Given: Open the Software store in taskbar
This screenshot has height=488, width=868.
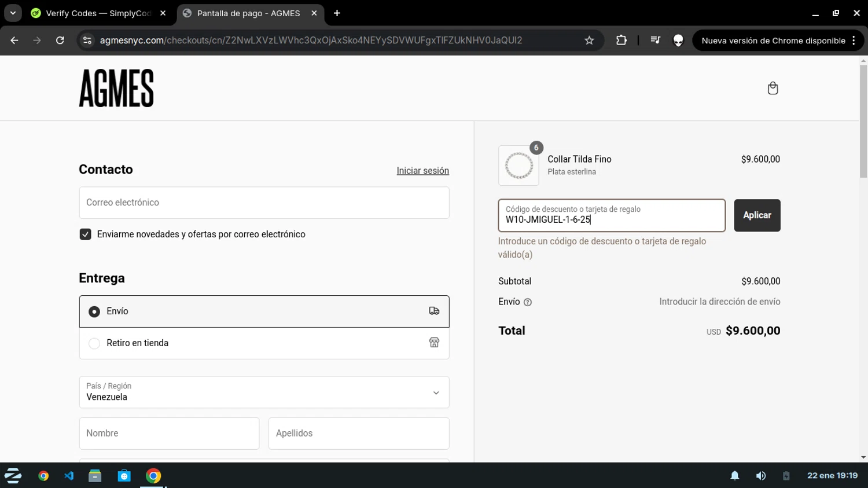Looking at the screenshot, I should 124,476.
